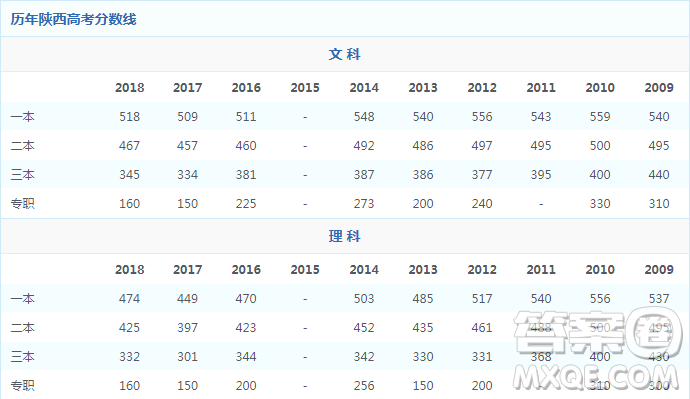Image resolution: width=690 pixels, height=399 pixels.
Task: Click the 461 score cell
Action: click(482, 328)
